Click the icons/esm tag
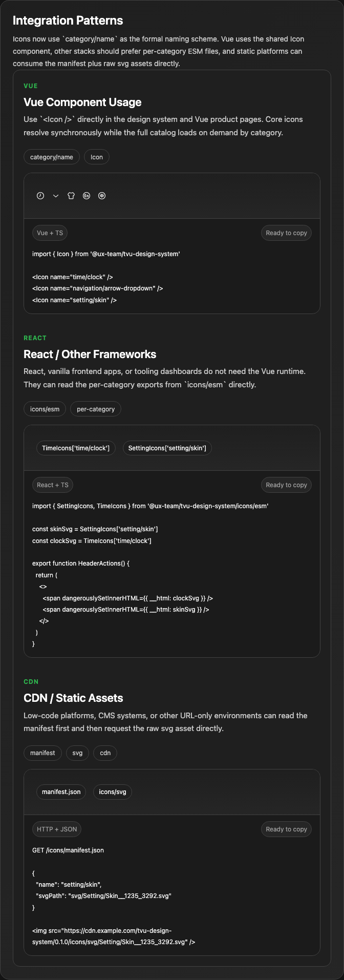344x980 pixels. pos(45,409)
